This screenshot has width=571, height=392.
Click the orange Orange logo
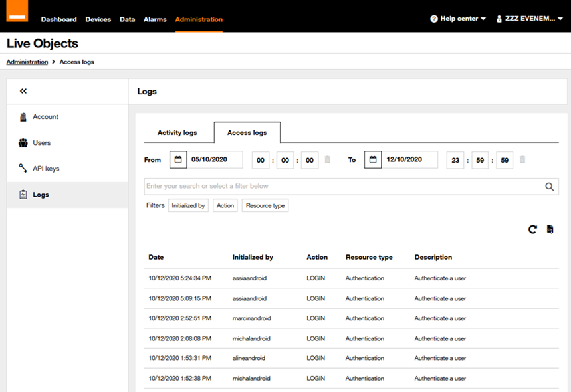pos(17,11)
